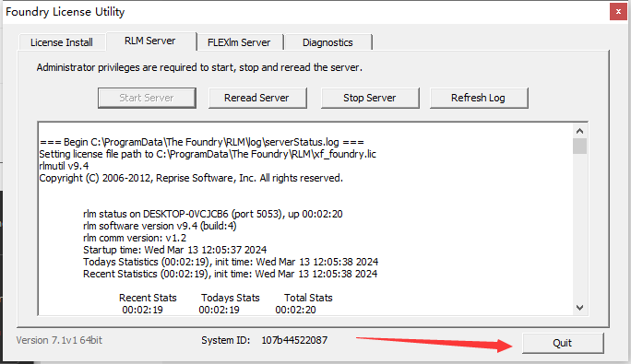Screen dimensions: 631x364
Task: Close the window with the red X
Action: pos(618,12)
